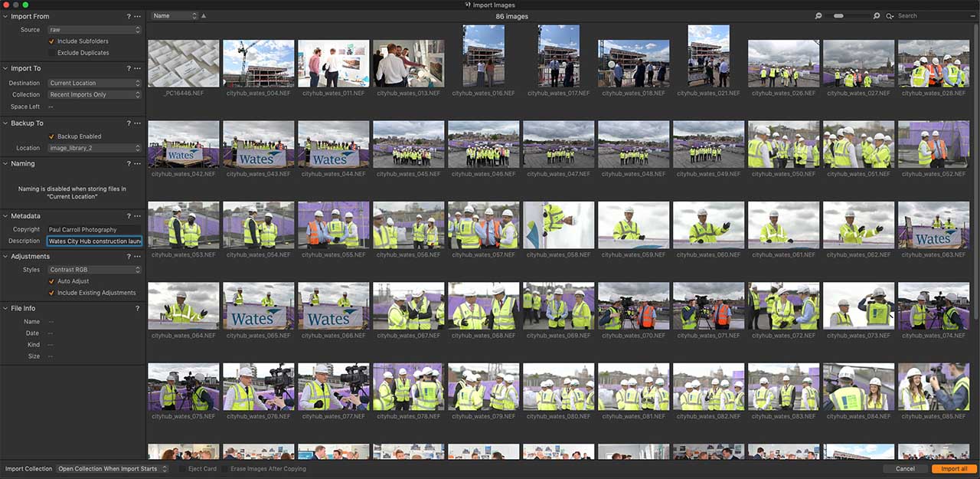Open the Adjustments three-dot menu
The image size is (980, 479).
pyautogui.click(x=138, y=257)
